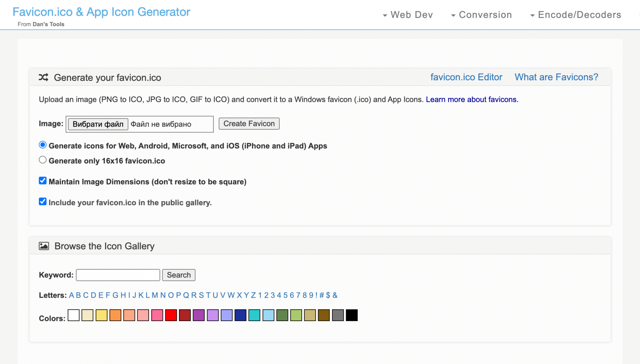640x364 pixels.
Task: Choose the black color swatch
Action: pyautogui.click(x=351, y=315)
